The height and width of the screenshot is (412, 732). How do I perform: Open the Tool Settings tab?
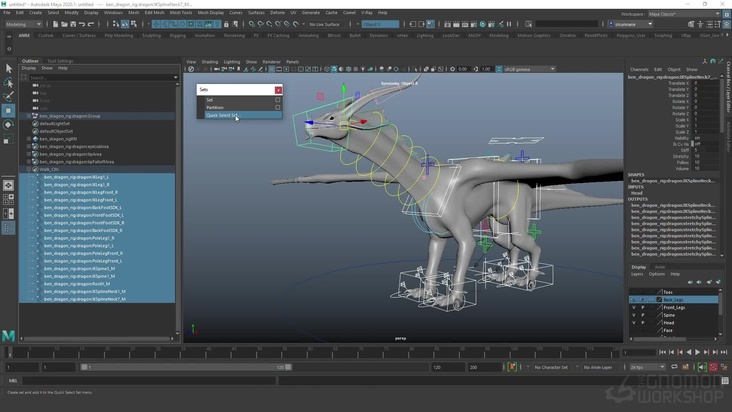[60, 61]
